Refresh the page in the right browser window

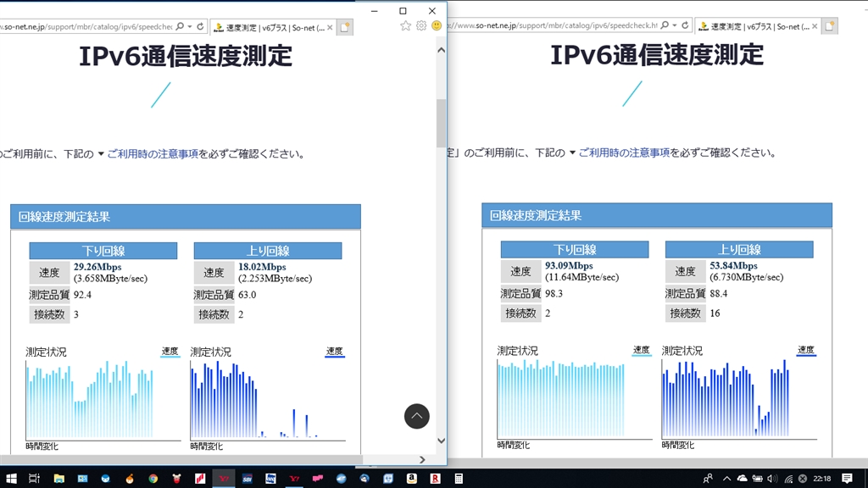(x=685, y=25)
